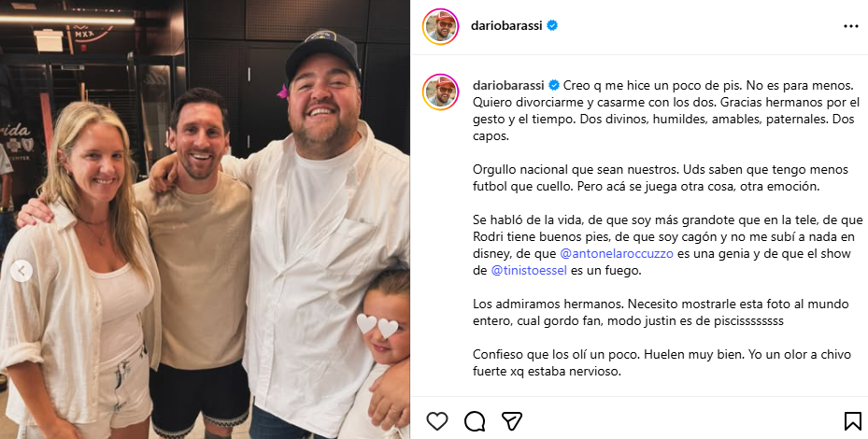868x439 pixels.
Task: Click the heart stickers over the child's eyes
Action: pos(377,326)
